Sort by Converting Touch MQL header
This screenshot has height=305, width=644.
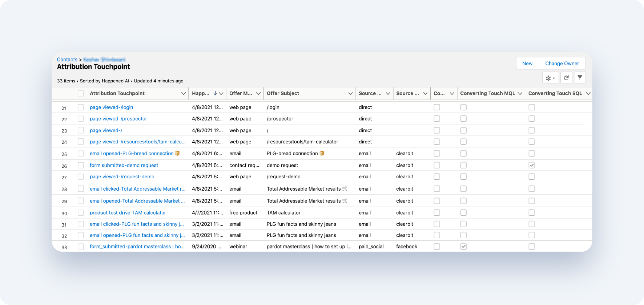click(x=487, y=93)
